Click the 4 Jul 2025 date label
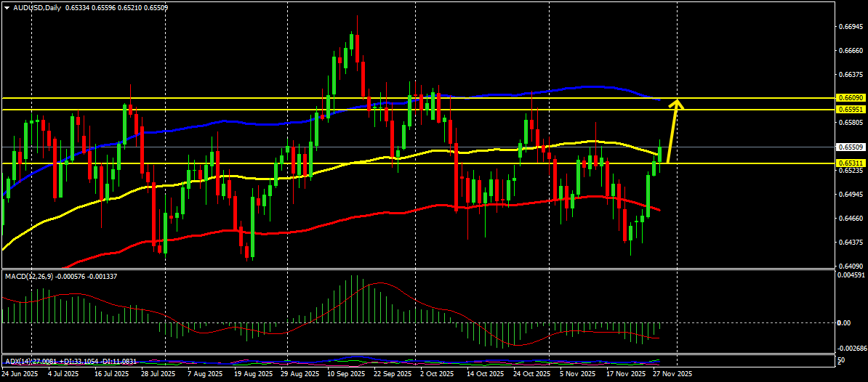Image resolution: width=868 pixels, height=382 pixels. (63, 374)
